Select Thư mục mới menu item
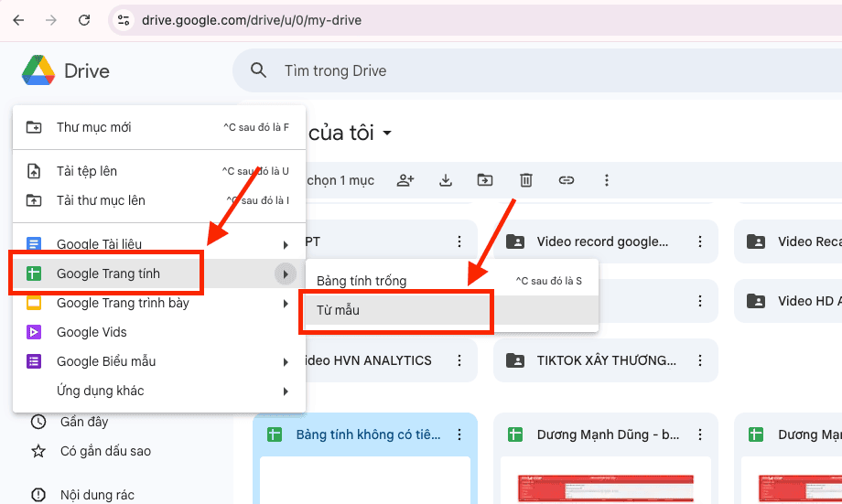This screenshot has height=504, width=842. [x=159, y=127]
